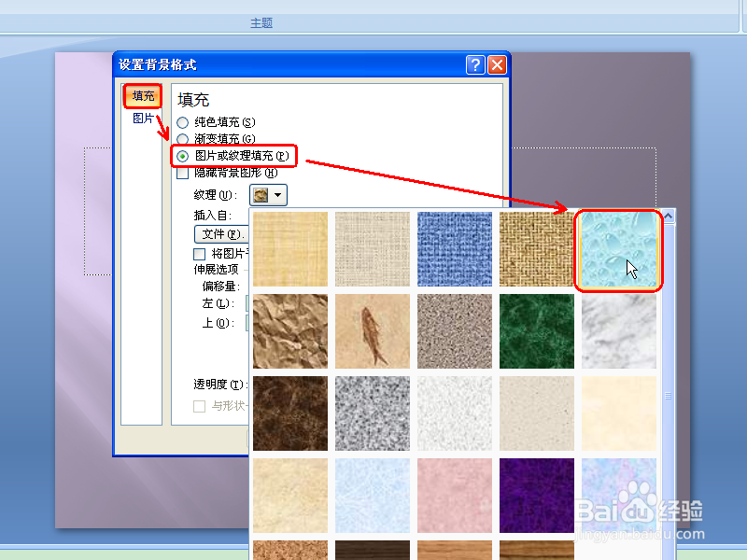This screenshot has width=747, height=560.
Task: Enable the 图片或纹理填充 radio option
Action: (x=183, y=156)
